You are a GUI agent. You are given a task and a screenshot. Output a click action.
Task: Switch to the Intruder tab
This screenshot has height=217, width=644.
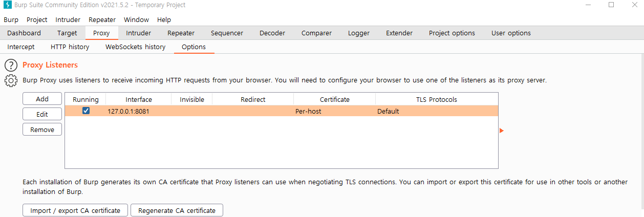click(138, 33)
